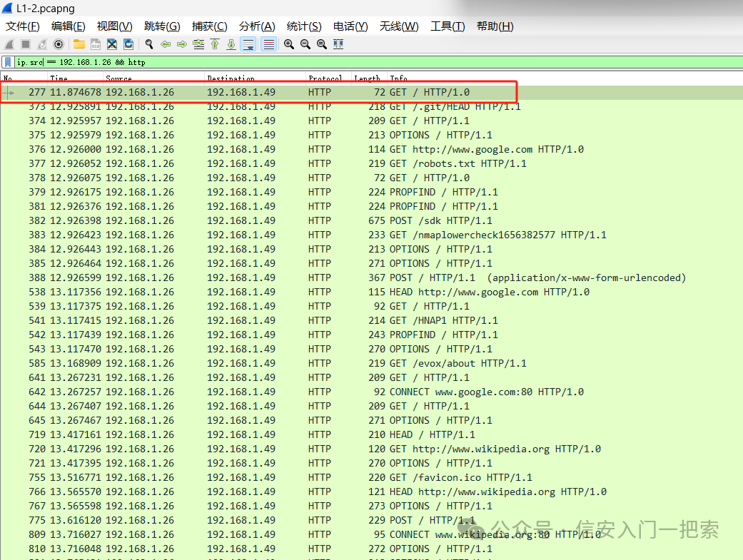Select packet 719 HEAD / HTTP/1.1

point(371,434)
